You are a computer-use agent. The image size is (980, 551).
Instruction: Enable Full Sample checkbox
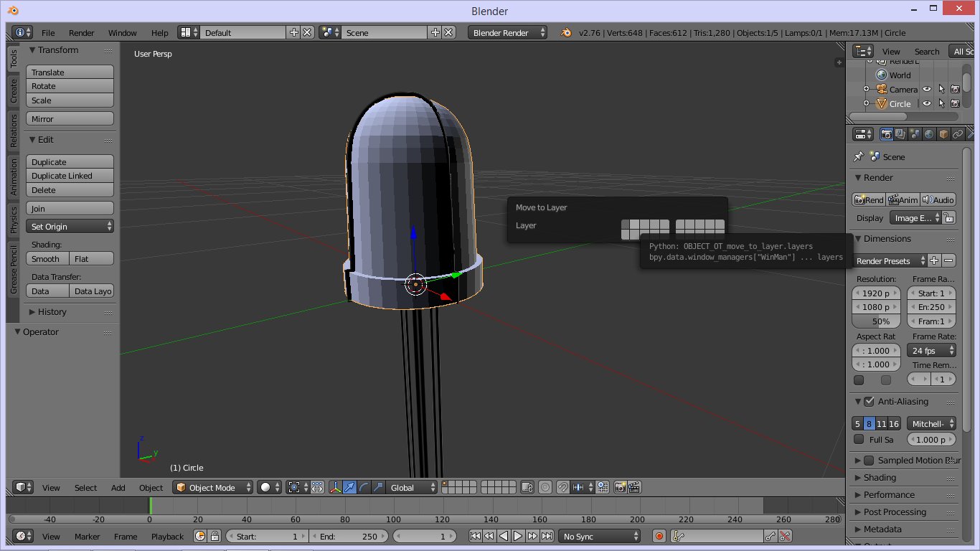[x=859, y=439]
